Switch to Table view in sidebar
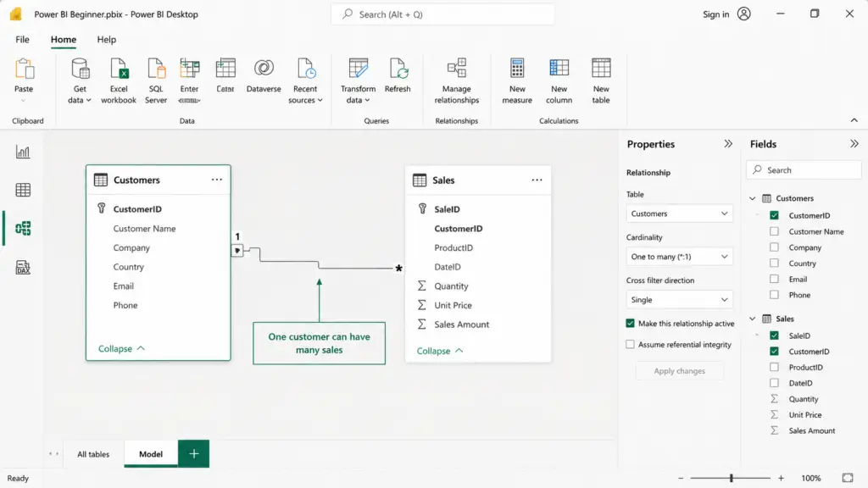This screenshot has width=868, height=488. coord(23,190)
